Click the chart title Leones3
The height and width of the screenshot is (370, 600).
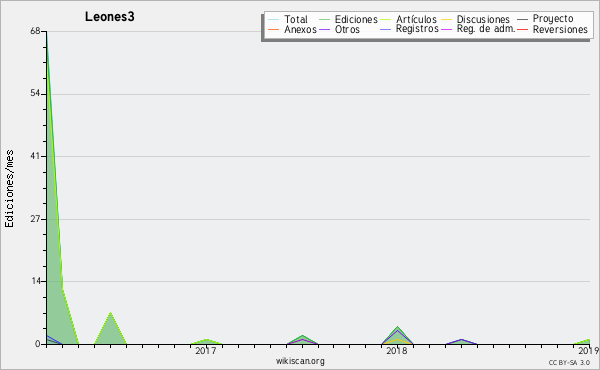coord(109,17)
